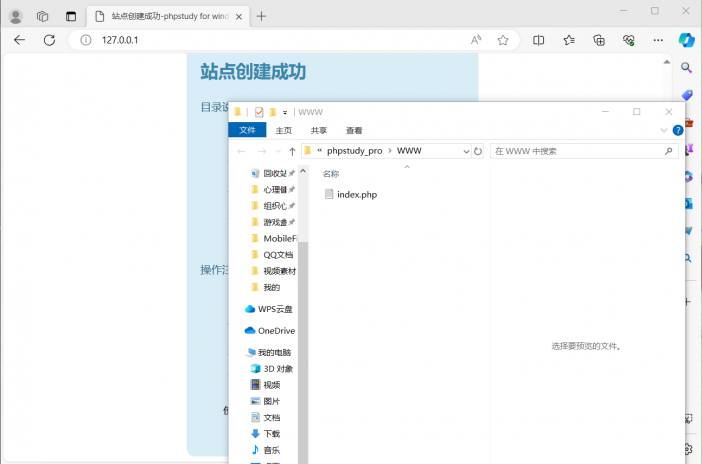
Task: Open Edge sidebar search
Action: pyautogui.click(x=686, y=68)
